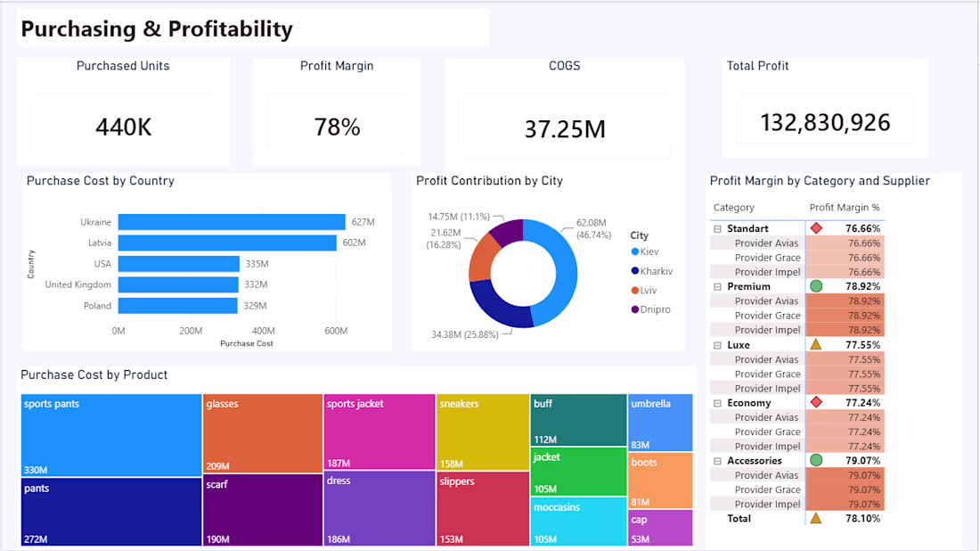Select the sports pants treemap tile
Screen dimensions: 980x551
pyautogui.click(x=111, y=435)
